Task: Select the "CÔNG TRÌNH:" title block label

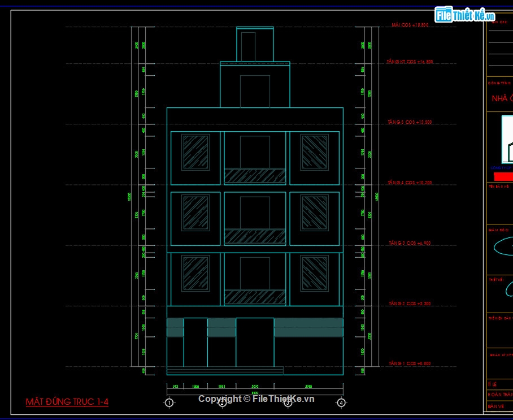Action: tap(499, 83)
